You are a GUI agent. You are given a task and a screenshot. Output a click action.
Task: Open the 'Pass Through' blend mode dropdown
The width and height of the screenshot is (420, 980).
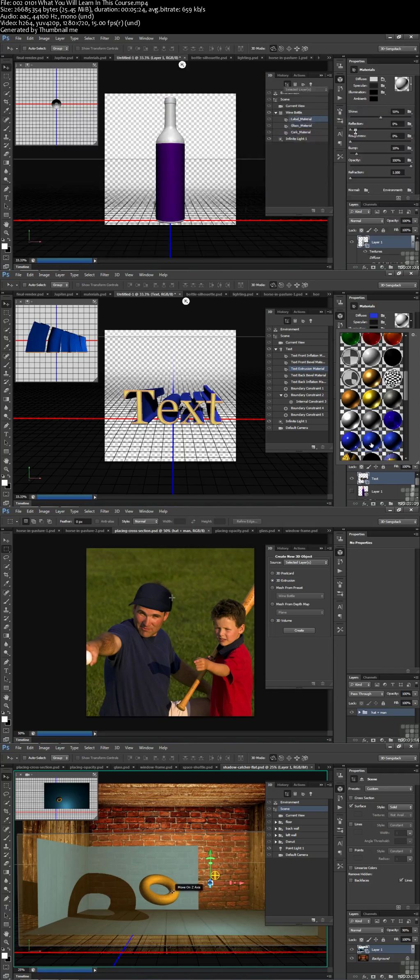click(366, 694)
